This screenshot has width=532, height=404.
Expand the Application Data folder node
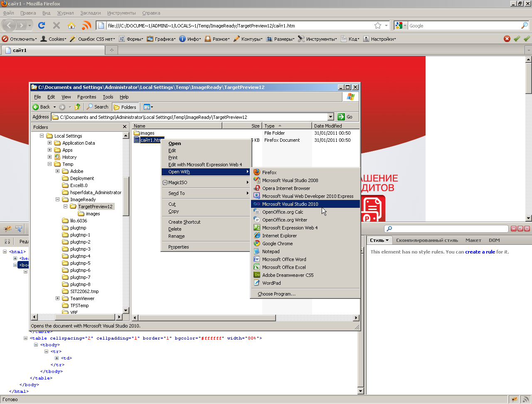point(50,143)
